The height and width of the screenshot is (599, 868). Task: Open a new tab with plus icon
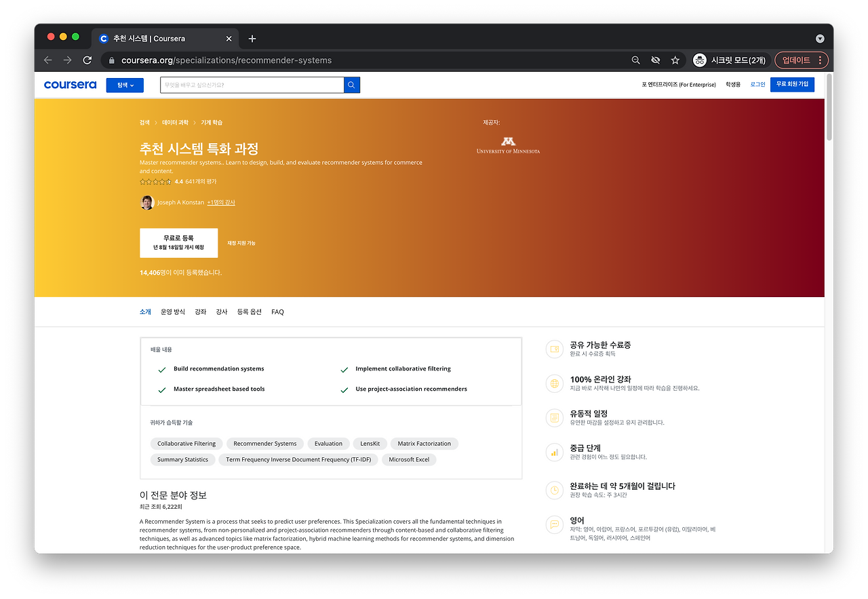252,39
